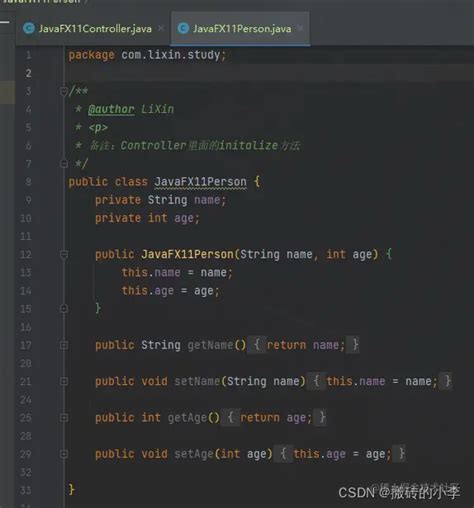Click the getAge method name
The image size is (474, 508).
pos(187,418)
